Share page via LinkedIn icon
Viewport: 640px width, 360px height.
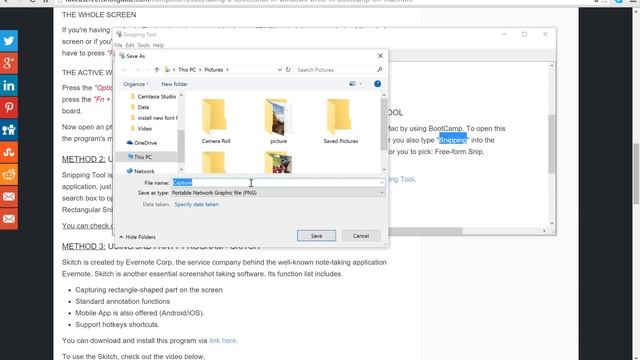click(9, 85)
